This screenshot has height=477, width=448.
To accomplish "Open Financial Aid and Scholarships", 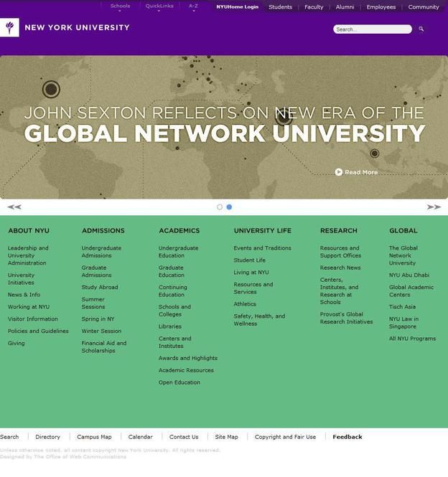I will click(x=104, y=346).
